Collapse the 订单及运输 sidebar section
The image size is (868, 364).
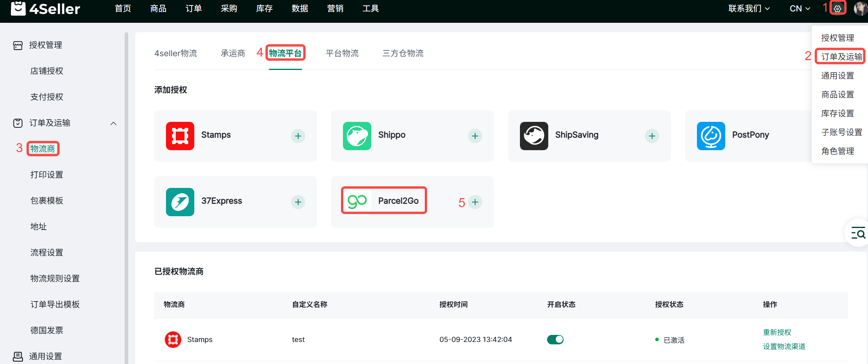(113, 123)
